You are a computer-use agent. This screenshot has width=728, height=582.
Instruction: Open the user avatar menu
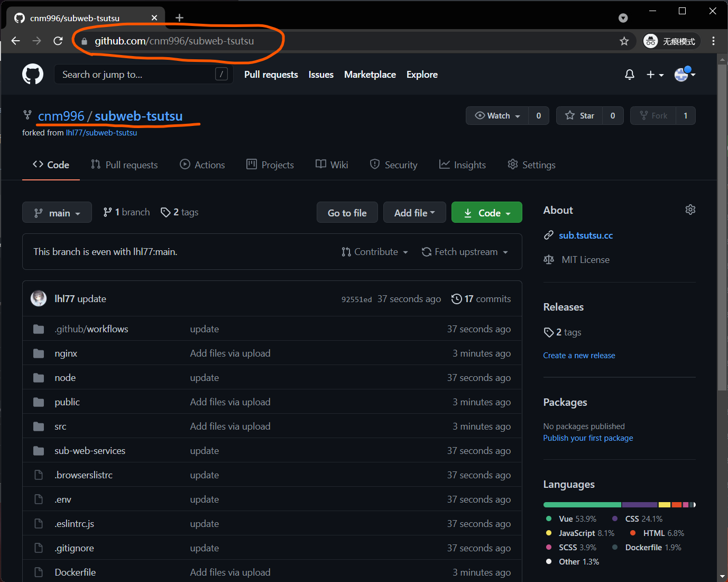coord(685,75)
